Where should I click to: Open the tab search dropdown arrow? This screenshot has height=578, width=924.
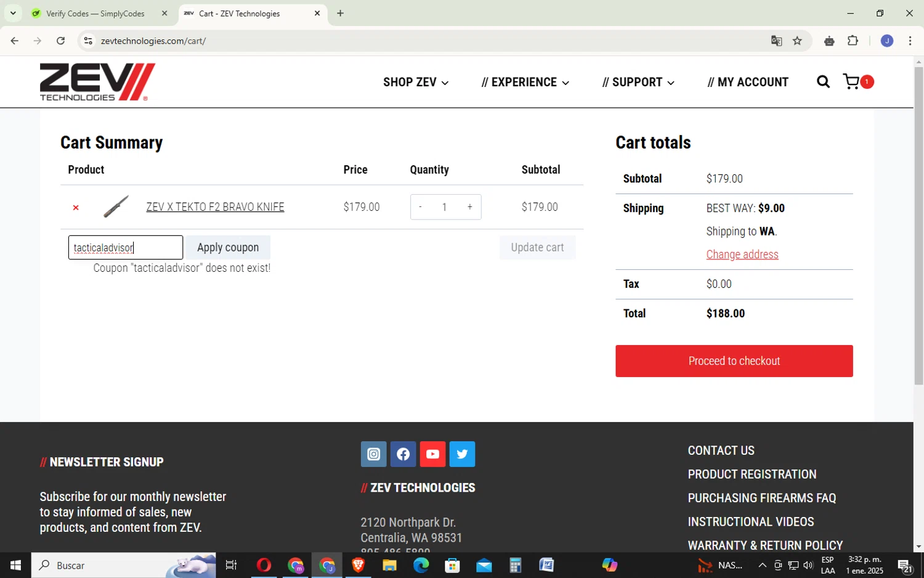[x=13, y=13]
